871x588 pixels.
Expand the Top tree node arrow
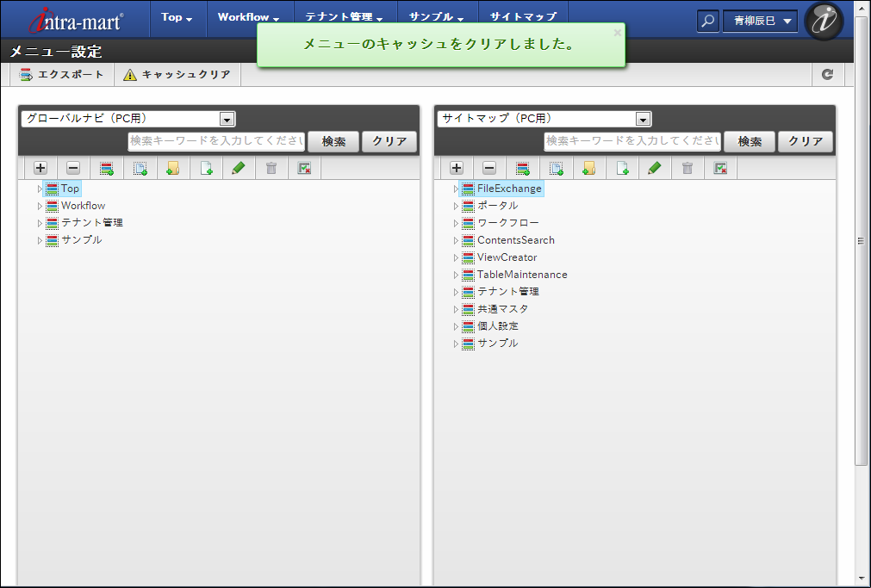tap(40, 189)
